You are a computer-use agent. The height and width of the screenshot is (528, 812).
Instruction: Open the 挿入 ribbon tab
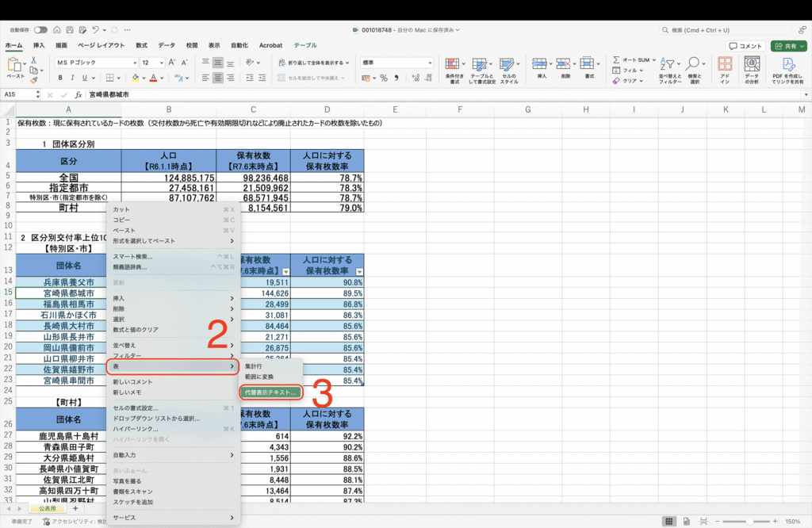tap(39, 45)
